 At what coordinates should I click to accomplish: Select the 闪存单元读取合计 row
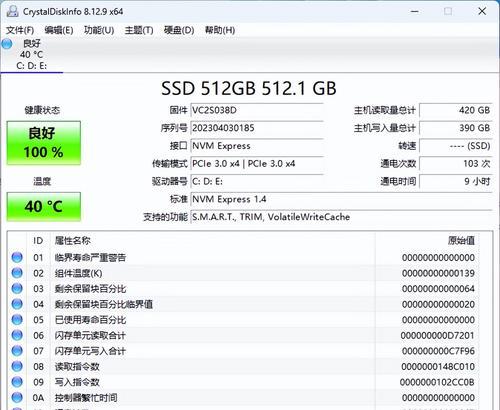coord(243,335)
